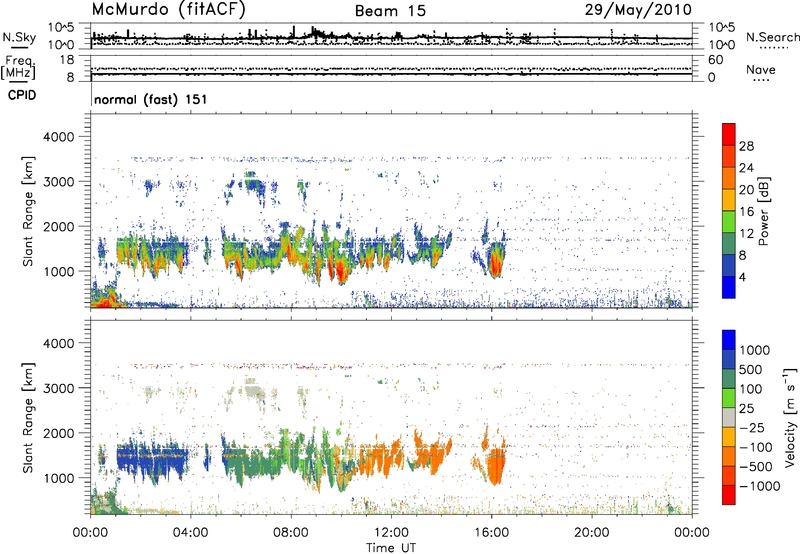The width and height of the screenshot is (800, 554).
Task: Click the Velocity [m s-1] colorbar label
Action: (x=790, y=417)
